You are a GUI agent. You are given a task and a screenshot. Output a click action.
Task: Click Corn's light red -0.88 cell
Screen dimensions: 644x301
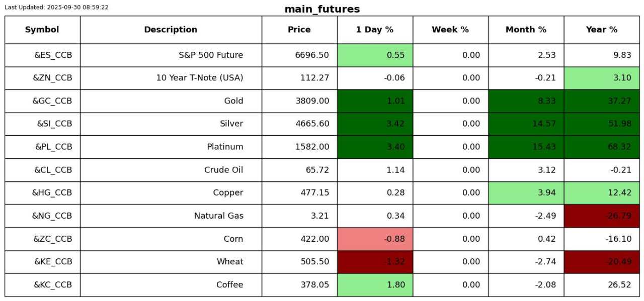pyautogui.click(x=375, y=239)
